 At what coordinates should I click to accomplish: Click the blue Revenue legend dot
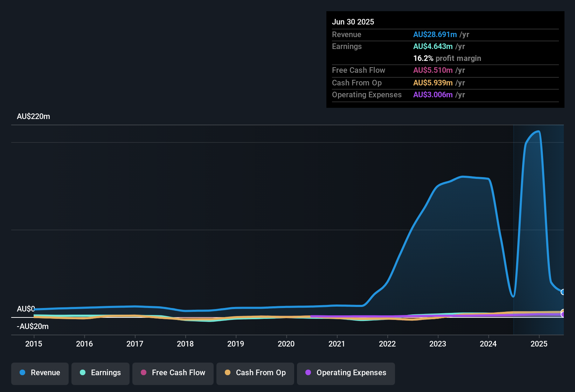[x=22, y=372]
